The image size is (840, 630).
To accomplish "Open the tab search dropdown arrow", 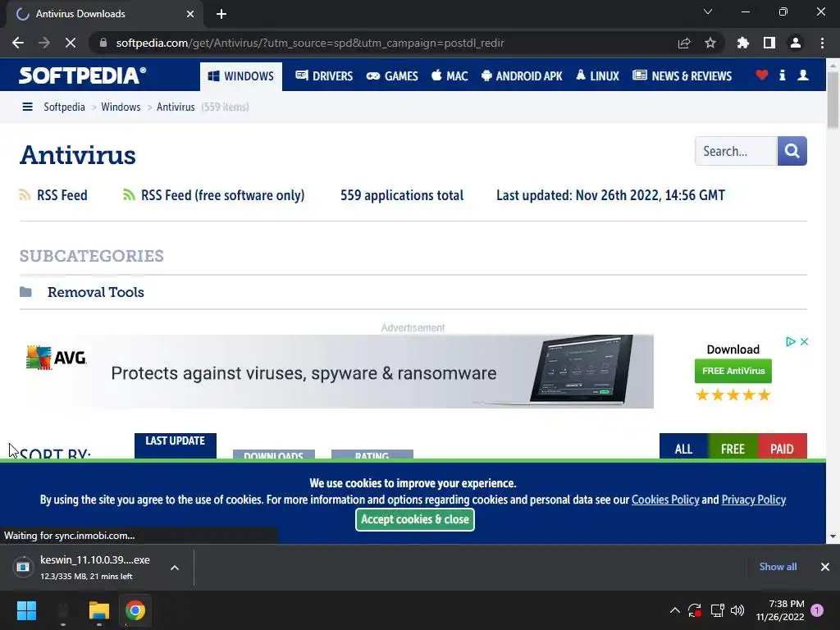I will click(708, 11).
